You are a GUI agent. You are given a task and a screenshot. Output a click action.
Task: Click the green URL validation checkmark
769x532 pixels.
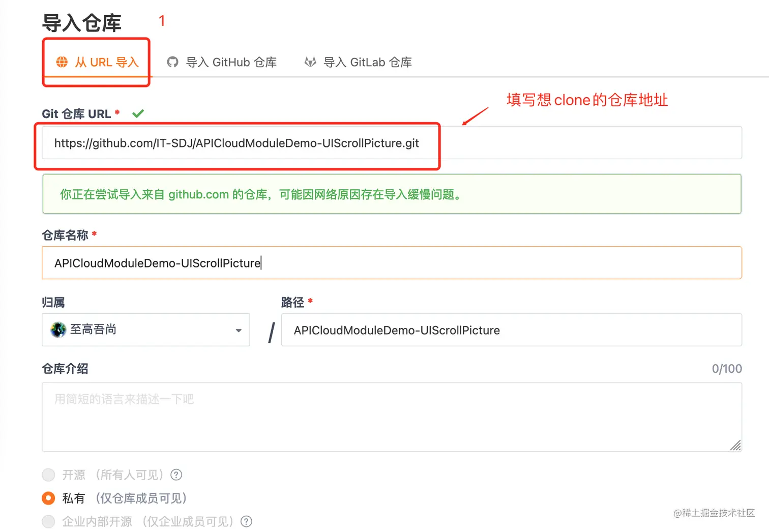click(138, 113)
